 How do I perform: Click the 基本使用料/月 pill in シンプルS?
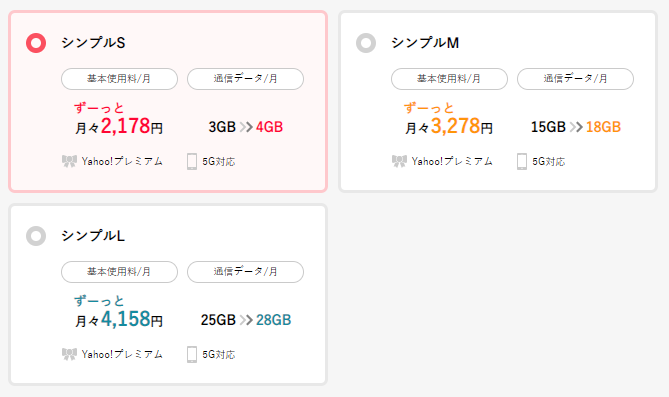click(x=119, y=79)
